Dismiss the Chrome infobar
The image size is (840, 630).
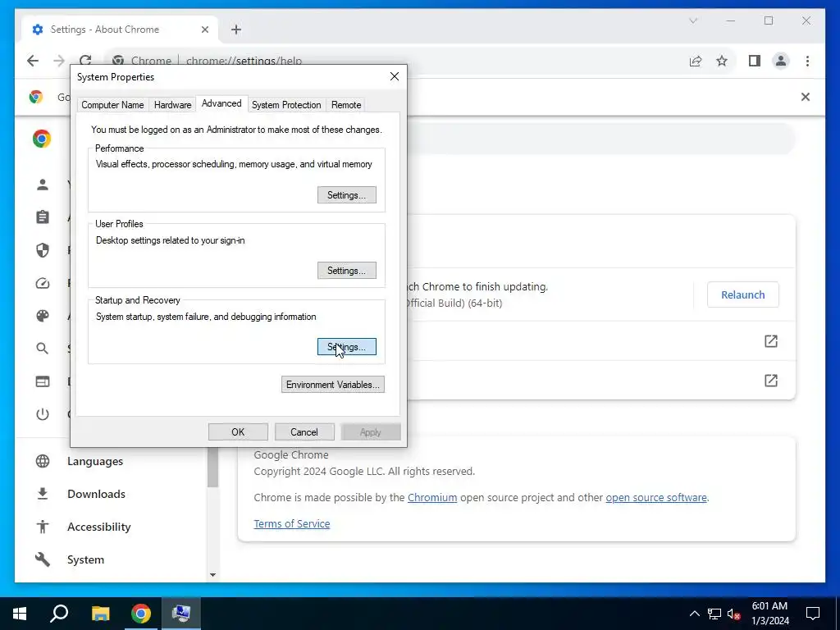pyautogui.click(x=806, y=97)
